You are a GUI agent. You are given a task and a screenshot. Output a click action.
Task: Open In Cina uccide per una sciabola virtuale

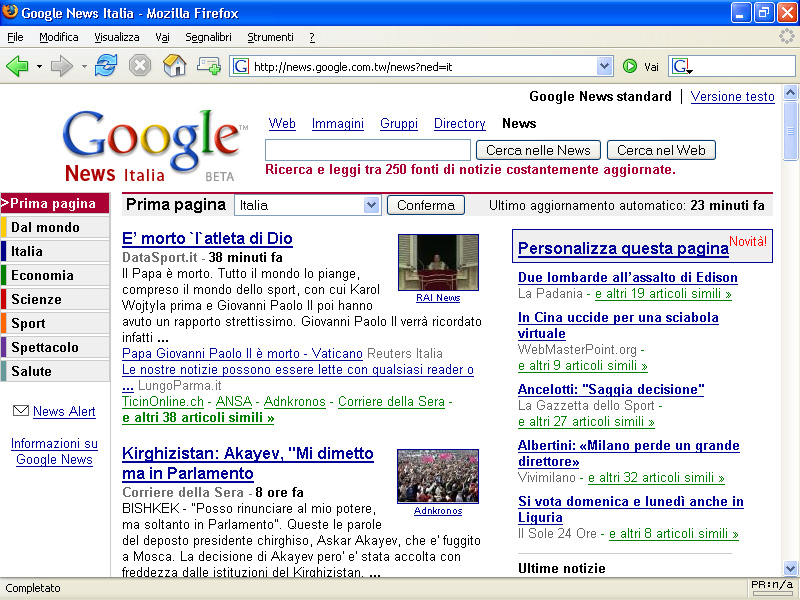tap(618, 325)
